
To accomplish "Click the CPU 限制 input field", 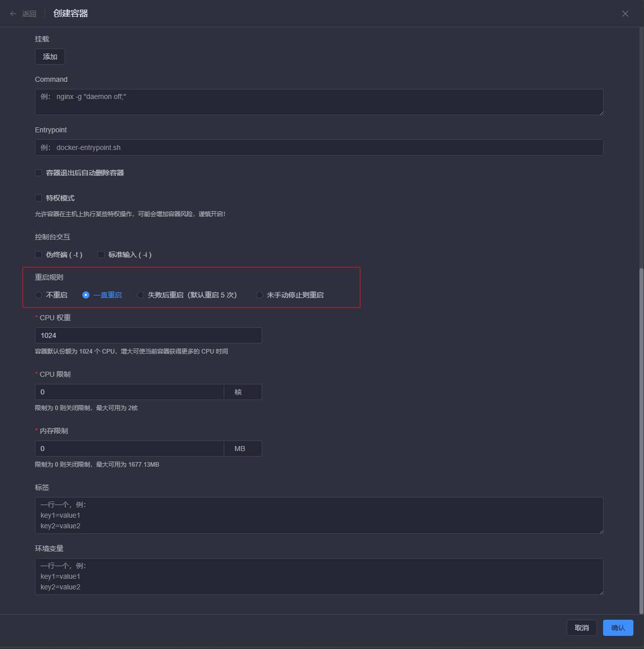I will (129, 392).
